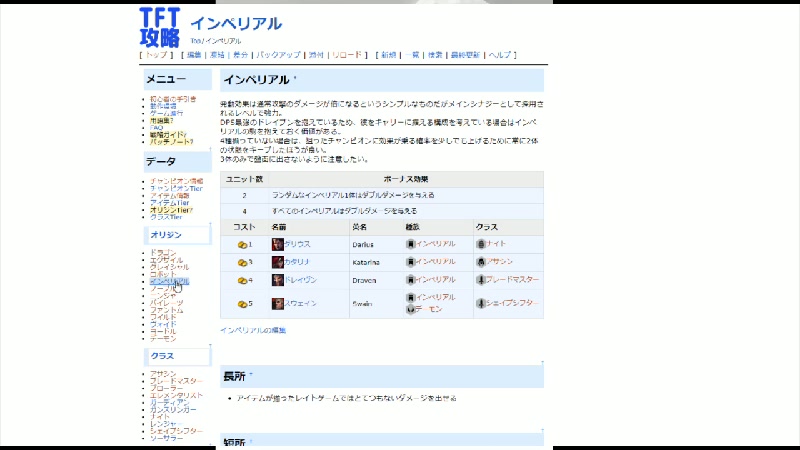The height and width of the screenshot is (450, 800).
Task: Click the ドレイヴン champion portrait
Action: click(x=278, y=280)
